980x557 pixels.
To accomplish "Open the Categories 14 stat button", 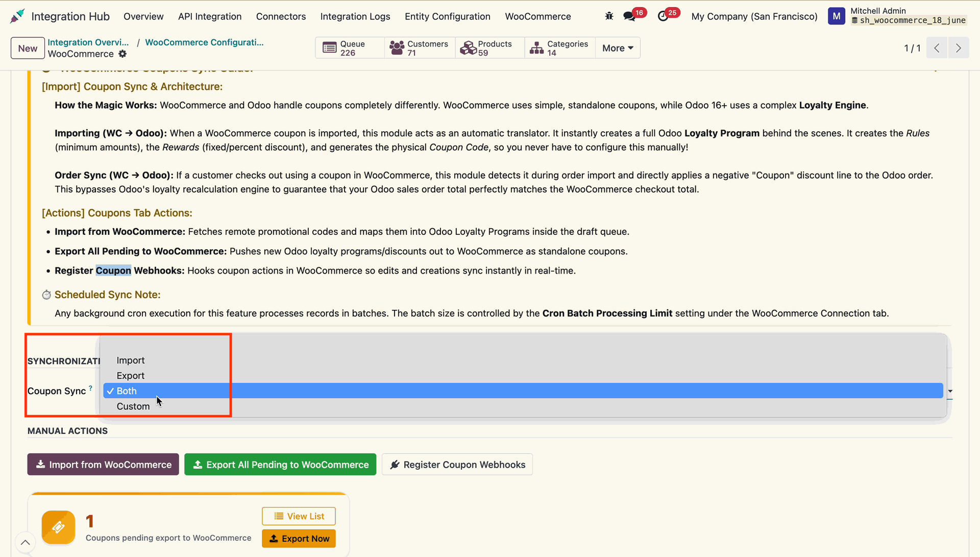I will coord(560,48).
